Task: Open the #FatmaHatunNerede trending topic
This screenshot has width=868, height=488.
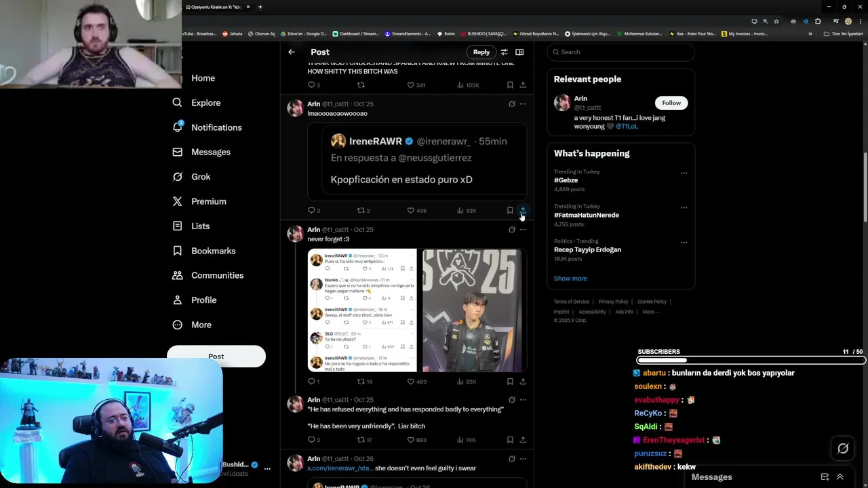Action: (x=586, y=215)
